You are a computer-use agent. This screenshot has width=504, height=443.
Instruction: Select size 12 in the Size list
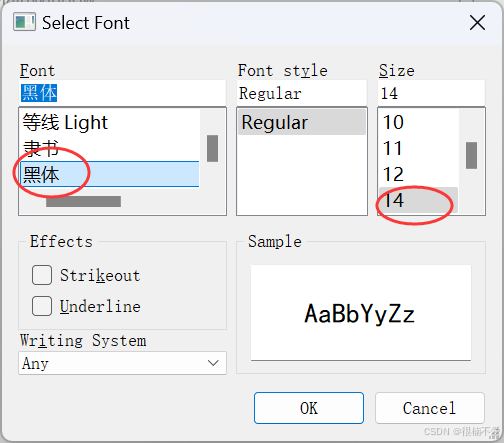click(x=418, y=174)
